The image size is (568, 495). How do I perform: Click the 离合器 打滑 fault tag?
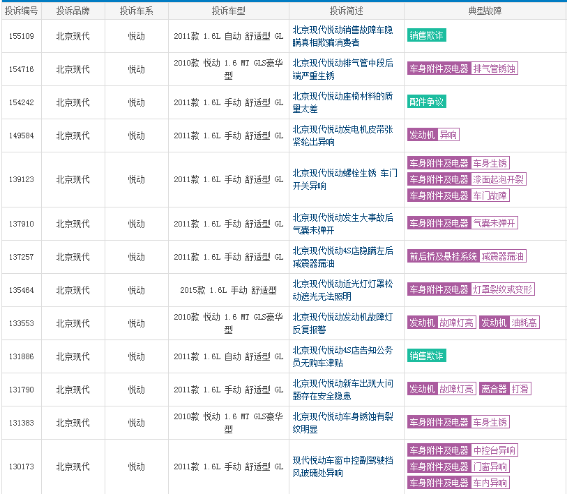pos(505,389)
